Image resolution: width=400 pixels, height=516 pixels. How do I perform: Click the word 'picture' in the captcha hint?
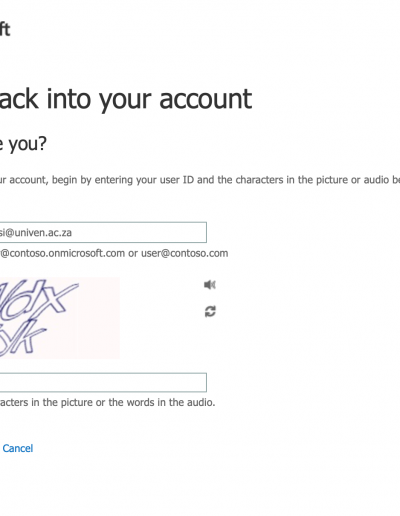tap(71, 403)
